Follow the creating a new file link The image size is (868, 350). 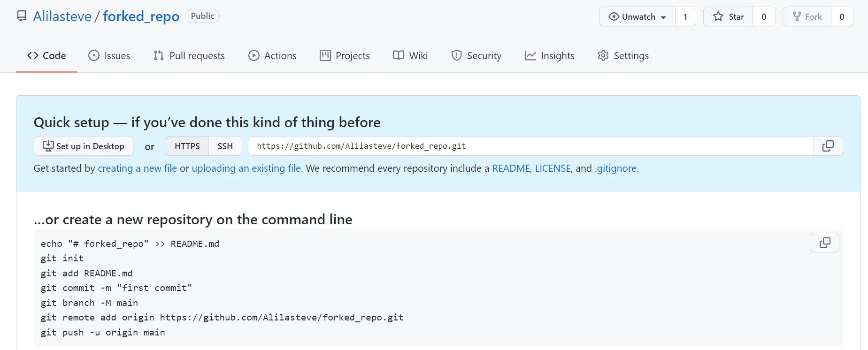(x=138, y=168)
